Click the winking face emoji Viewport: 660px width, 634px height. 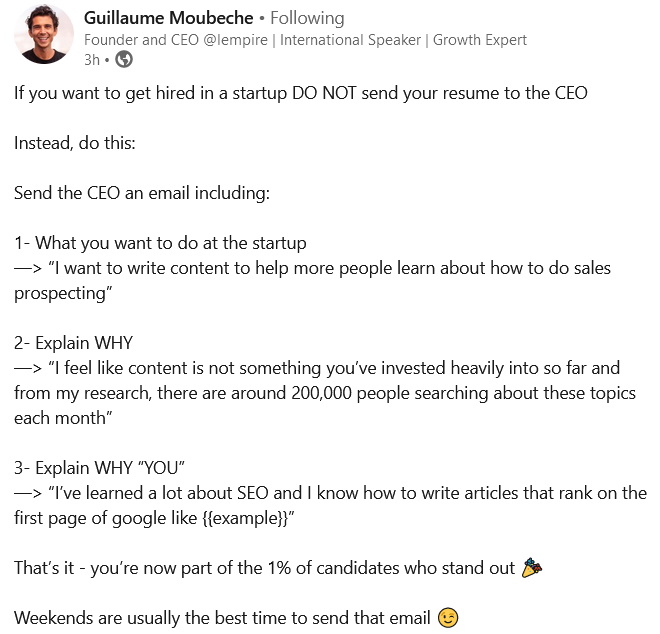(448, 618)
